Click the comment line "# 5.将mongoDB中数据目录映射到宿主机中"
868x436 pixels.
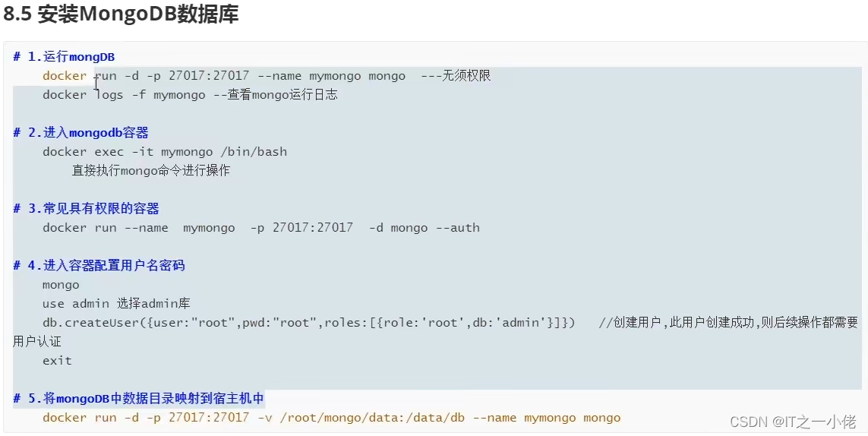coord(139,398)
